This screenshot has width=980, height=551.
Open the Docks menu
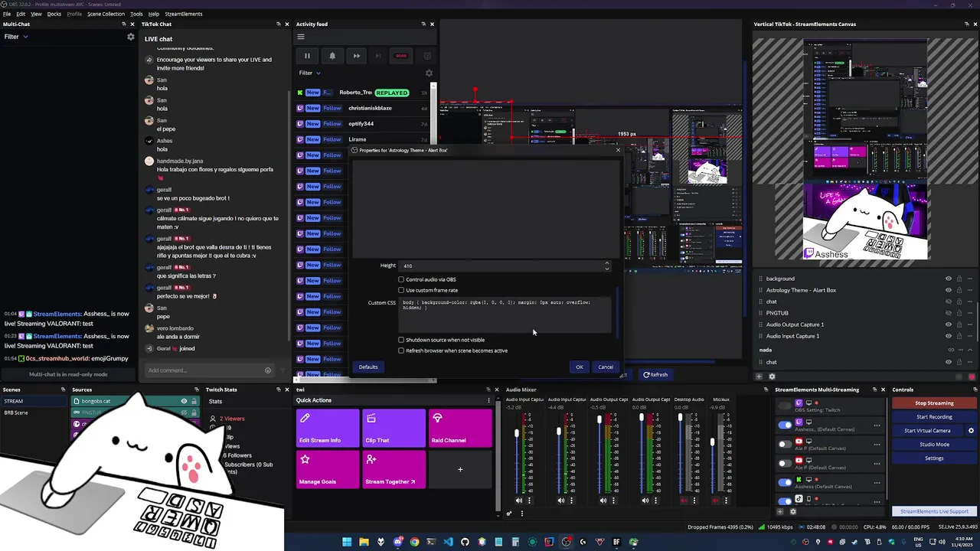pyautogui.click(x=54, y=14)
